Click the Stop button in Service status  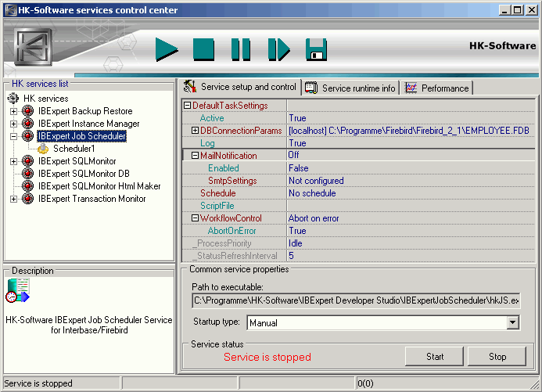tap(497, 356)
